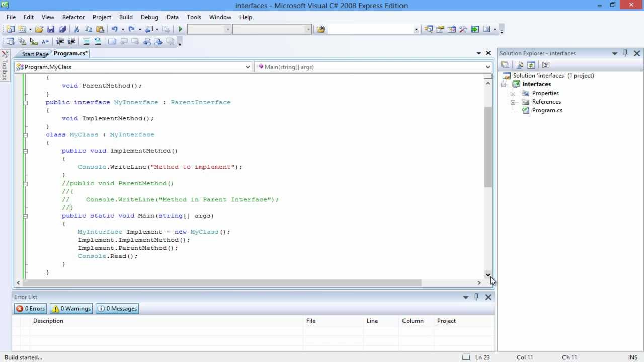Collapse the Main method outline region

click(25, 216)
